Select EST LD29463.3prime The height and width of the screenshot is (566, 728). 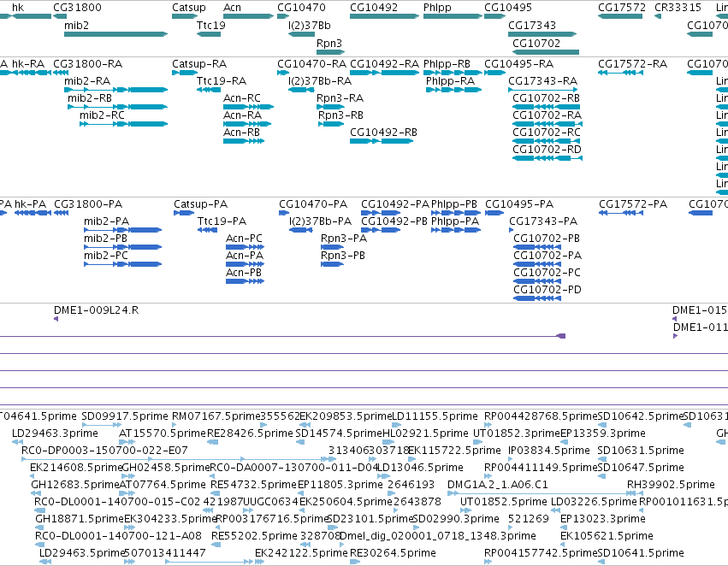[55, 433]
